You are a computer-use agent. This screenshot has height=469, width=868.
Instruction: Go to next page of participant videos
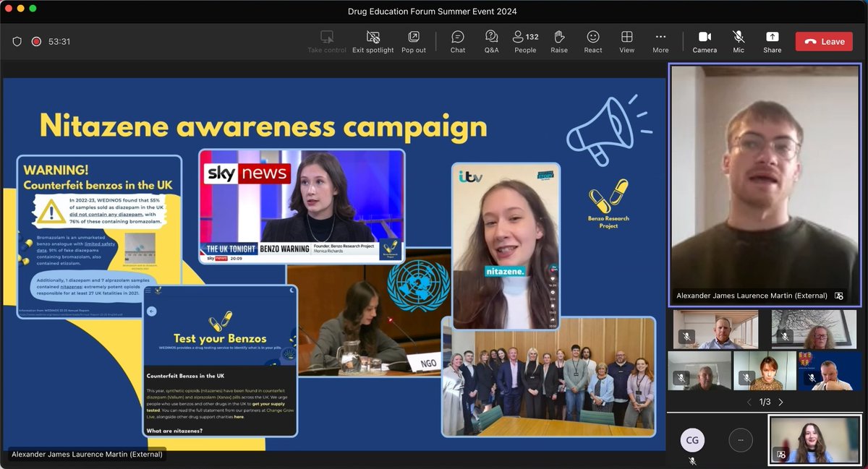(780, 402)
